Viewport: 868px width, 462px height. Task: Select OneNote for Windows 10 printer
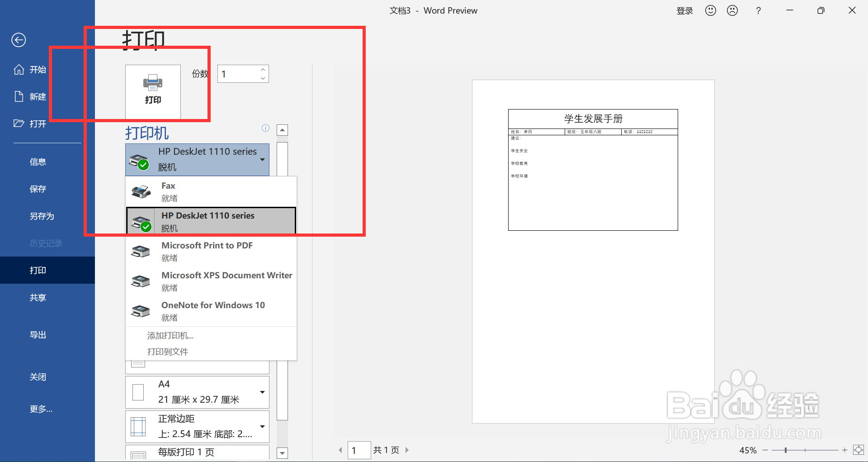(211, 311)
